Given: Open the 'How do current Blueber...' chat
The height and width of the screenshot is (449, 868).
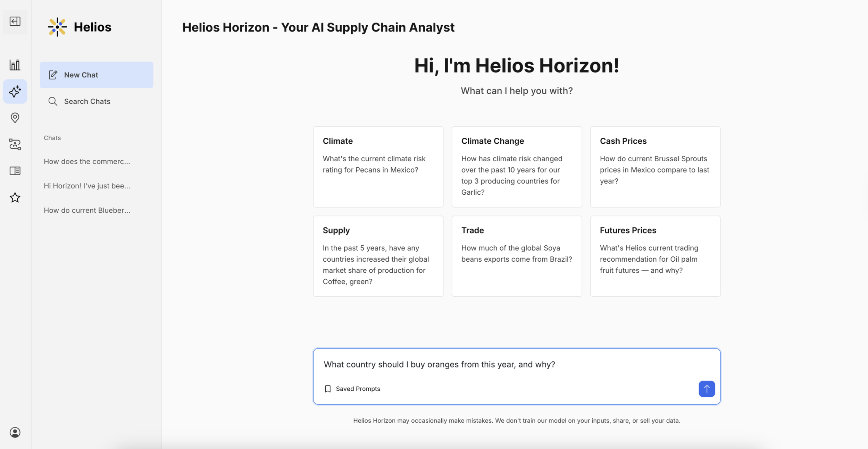Looking at the screenshot, I should [87, 211].
